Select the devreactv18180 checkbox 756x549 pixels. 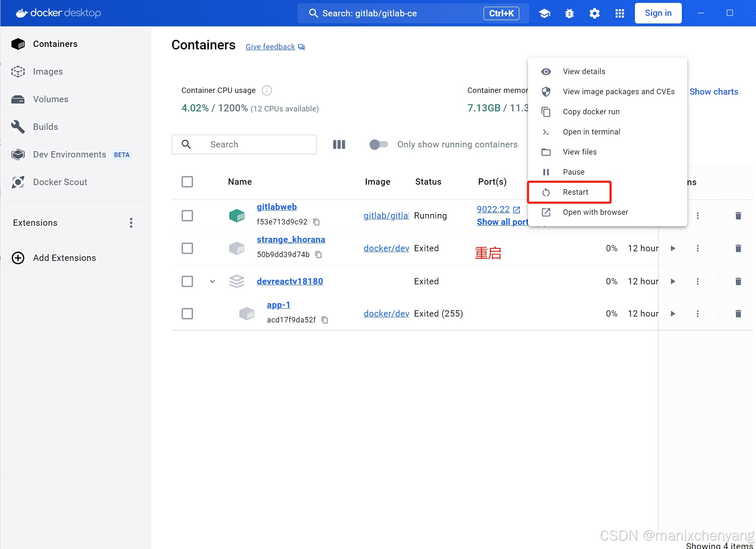tap(187, 281)
